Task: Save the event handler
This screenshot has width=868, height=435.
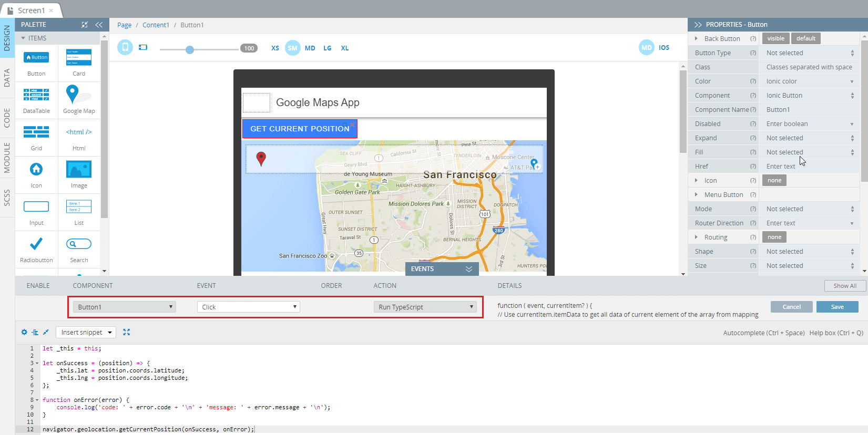Action: 837,307
